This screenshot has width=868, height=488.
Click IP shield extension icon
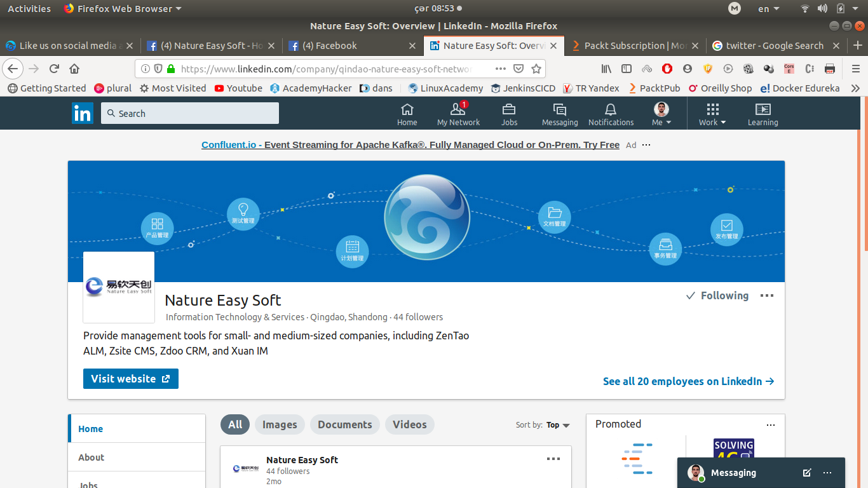[708, 69]
